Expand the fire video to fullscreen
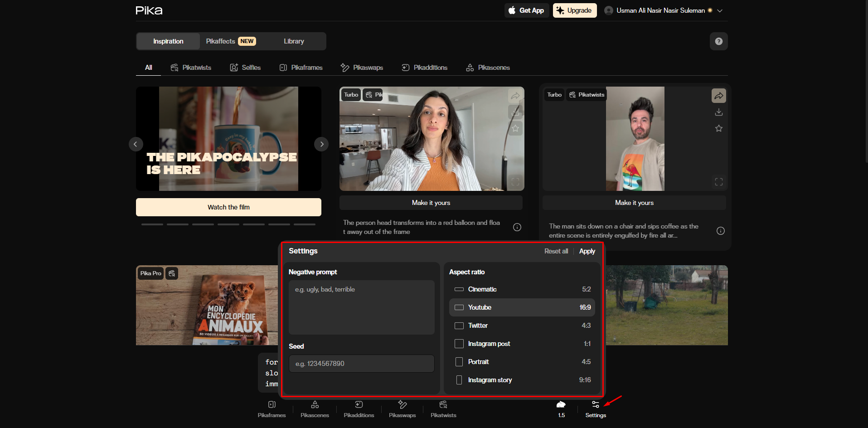The width and height of the screenshot is (868, 428). click(718, 181)
